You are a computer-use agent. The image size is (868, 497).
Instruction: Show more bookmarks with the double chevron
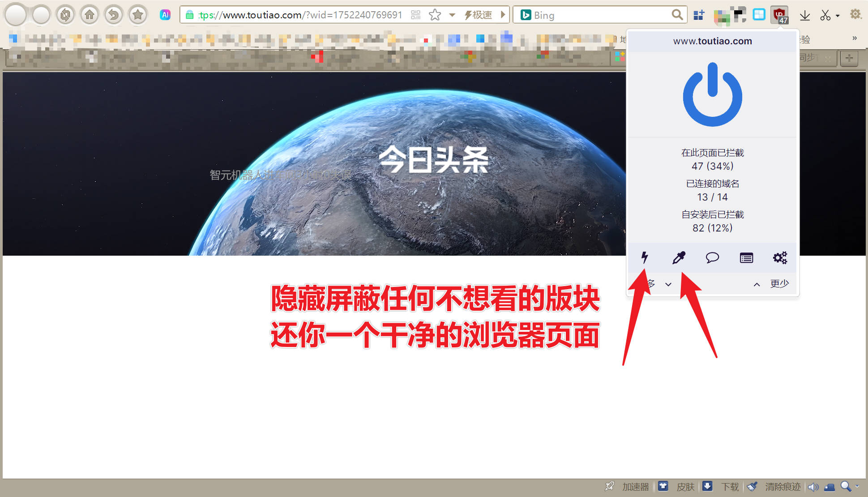coord(855,38)
